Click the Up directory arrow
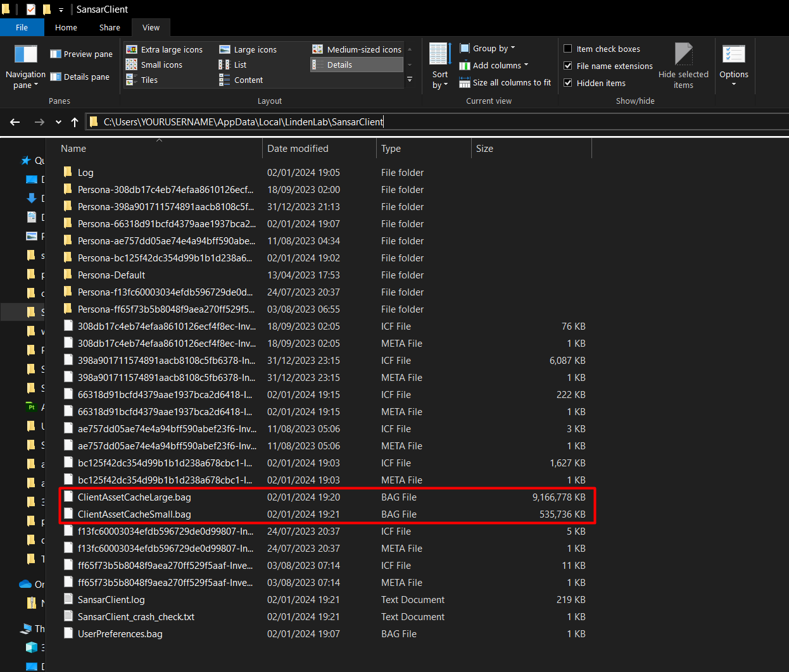This screenshot has height=672, width=789. (75, 122)
